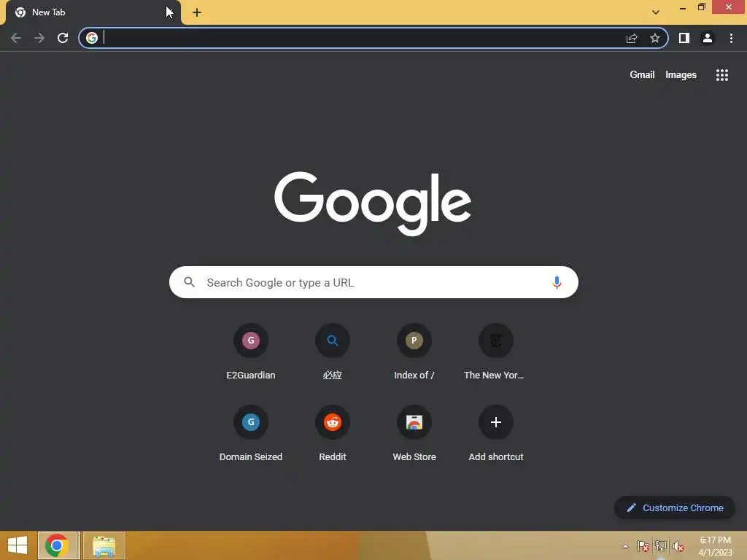The width and height of the screenshot is (747, 560).
Task: Bookmark this tab with the star icon
Action: pos(655,38)
